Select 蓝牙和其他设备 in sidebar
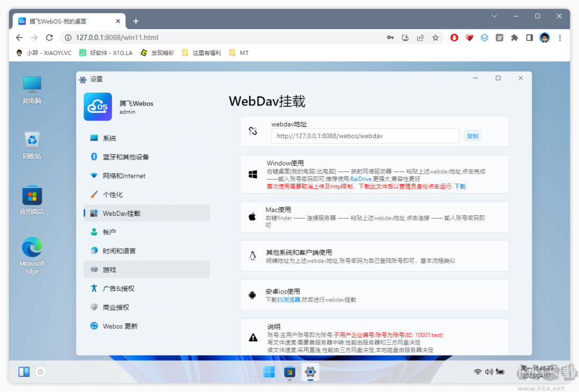This screenshot has height=392, width=579. click(146, 157)
